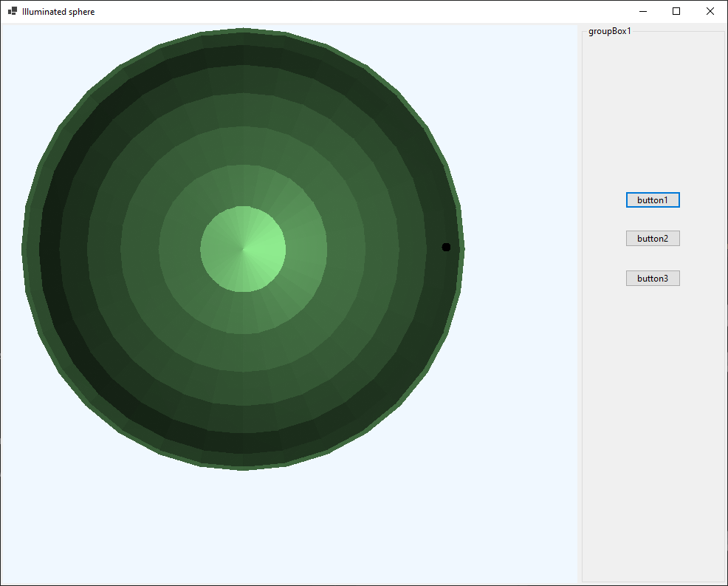
Task: Click the black dot on the sphere
Action: 446,247
